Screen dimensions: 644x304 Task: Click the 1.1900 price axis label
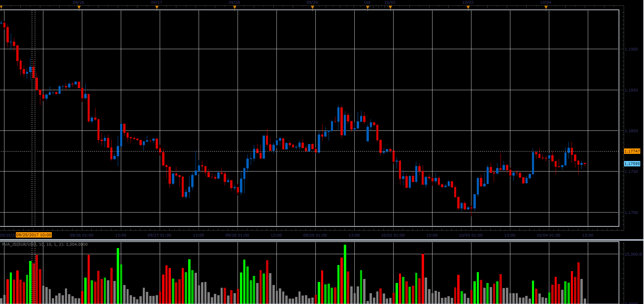point(631,49)
